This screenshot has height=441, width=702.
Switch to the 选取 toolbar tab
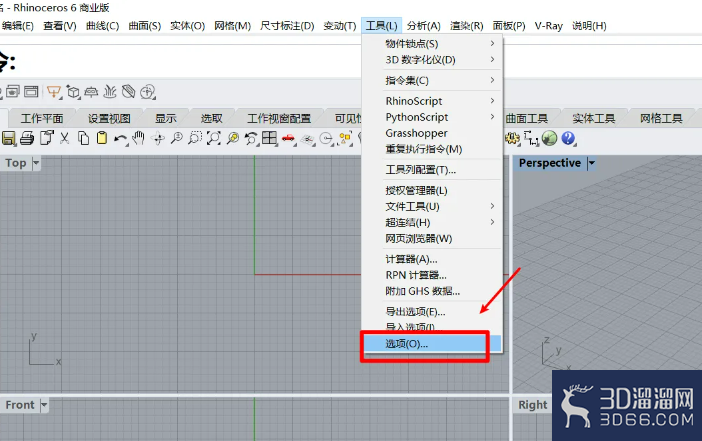coord(211,119)
